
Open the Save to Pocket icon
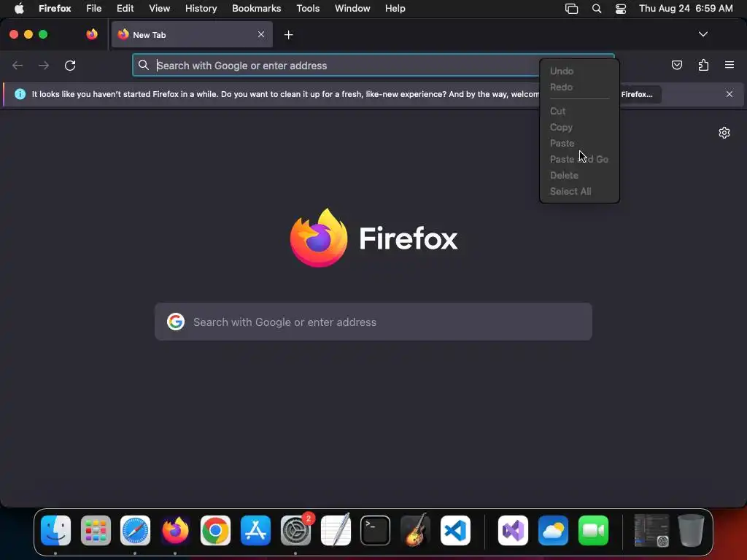(676, 65)
